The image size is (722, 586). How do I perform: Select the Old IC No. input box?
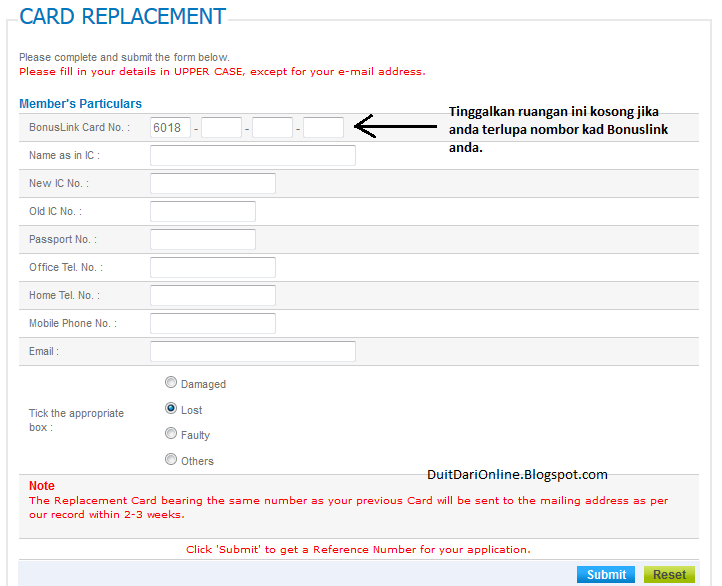[203, 212]
